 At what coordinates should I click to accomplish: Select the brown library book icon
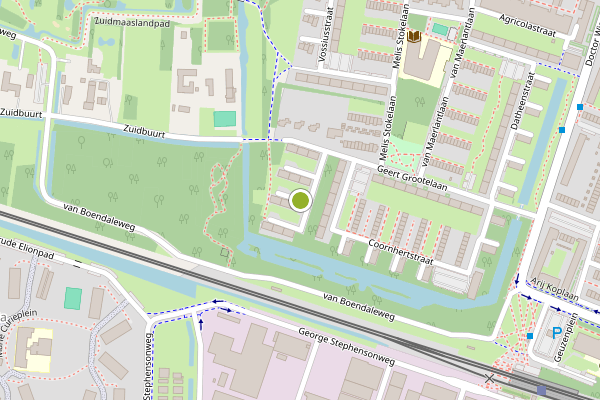pyautogui.click(x=414, y=37)
